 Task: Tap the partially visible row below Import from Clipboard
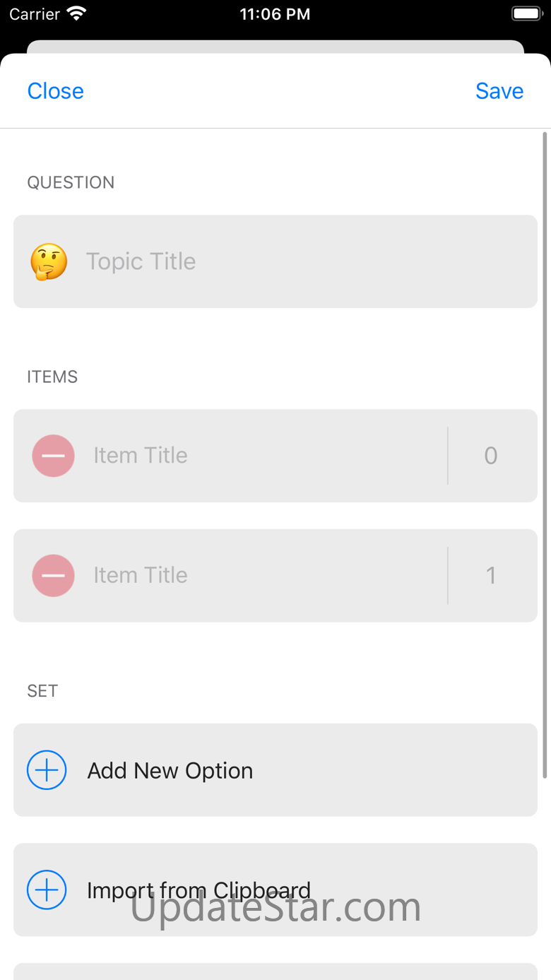pyautogui.click(x=275, y=972)
